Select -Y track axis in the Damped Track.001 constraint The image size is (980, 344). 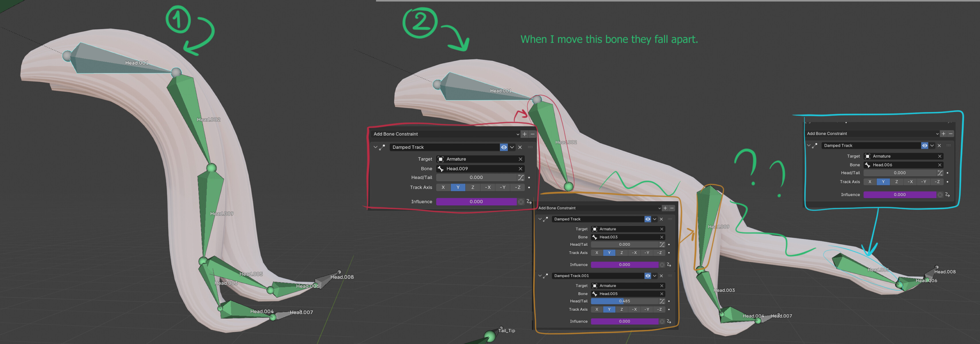point(647,310)
